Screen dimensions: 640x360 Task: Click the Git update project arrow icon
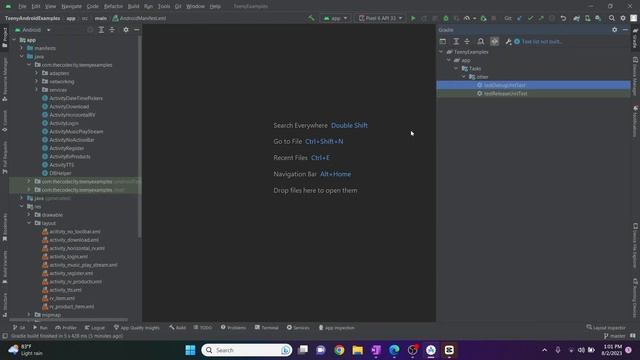(519, 18)
